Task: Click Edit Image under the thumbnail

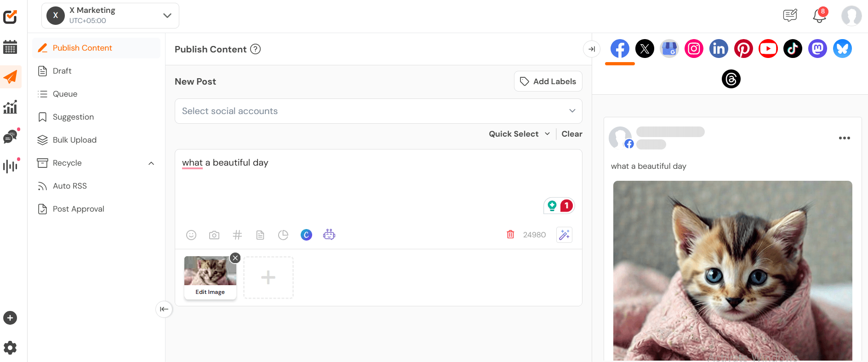Action: click(210, 292)
